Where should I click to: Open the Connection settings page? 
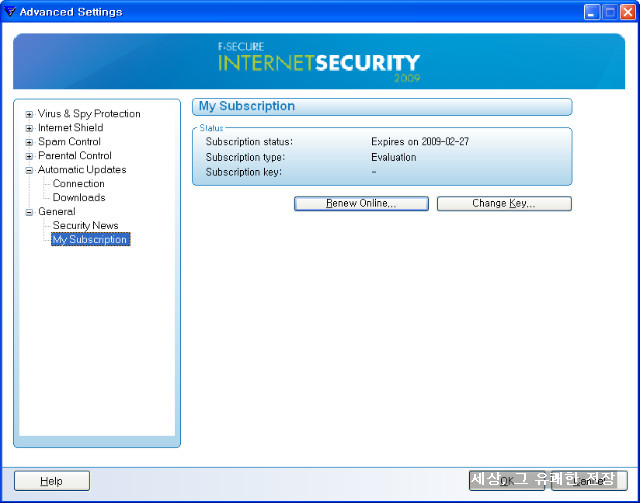pyautogui.click(x=78, y=184)
